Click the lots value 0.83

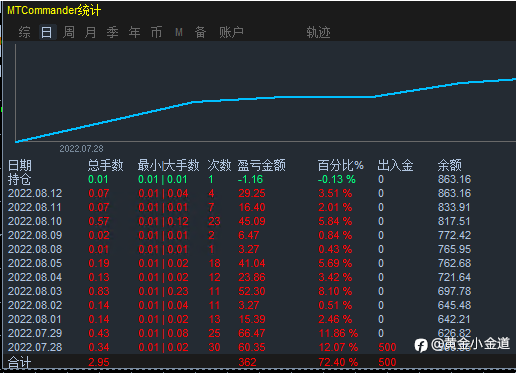pos(99,291)
